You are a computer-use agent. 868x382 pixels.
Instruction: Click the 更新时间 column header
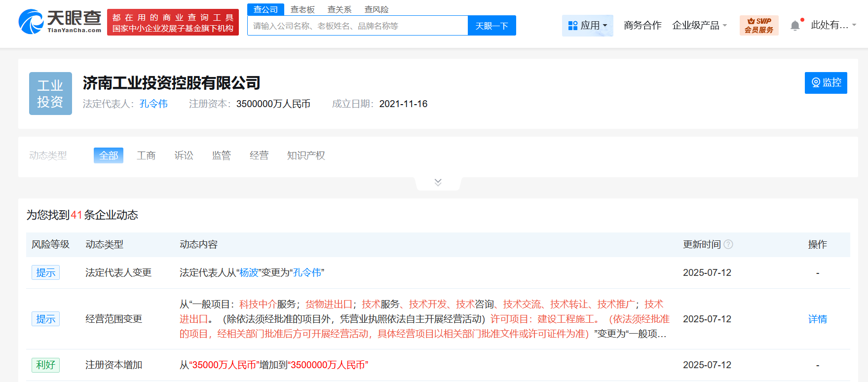[x=702, y=244]
